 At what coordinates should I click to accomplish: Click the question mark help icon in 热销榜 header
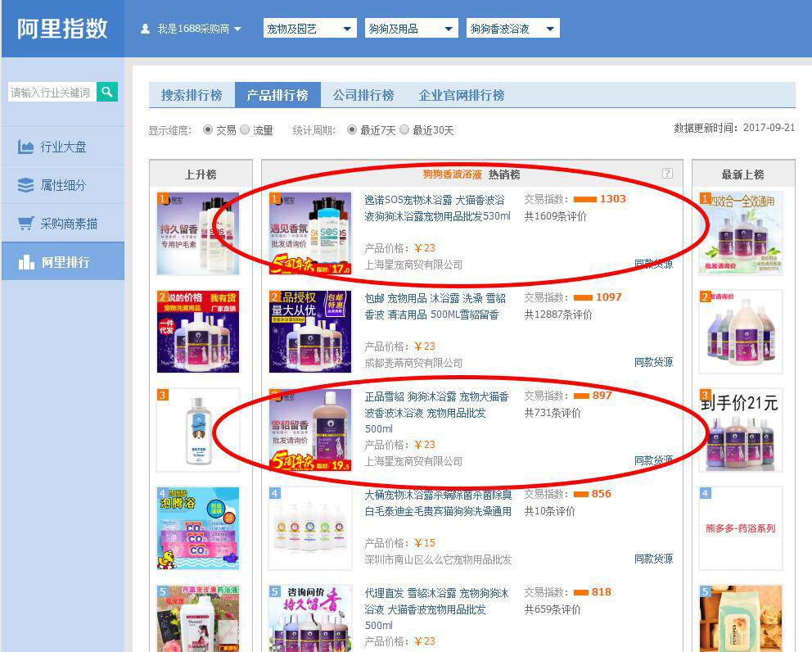coord(667,173)
